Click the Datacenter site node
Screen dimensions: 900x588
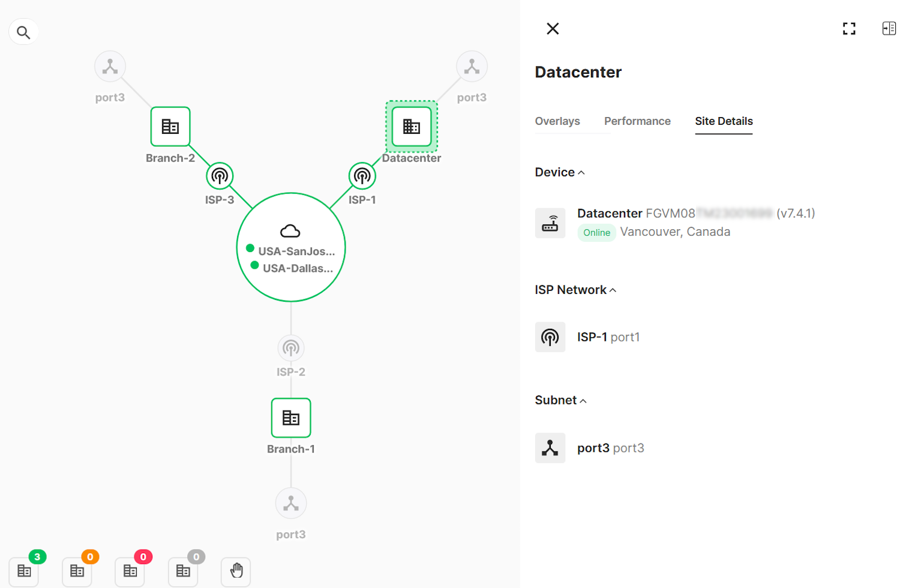click(410, 127)
